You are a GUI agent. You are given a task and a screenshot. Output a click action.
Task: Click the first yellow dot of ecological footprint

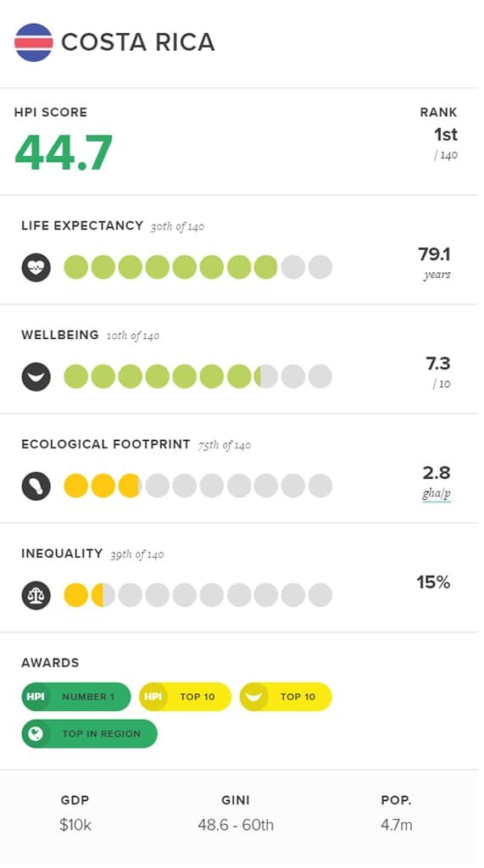pos(76,486)
